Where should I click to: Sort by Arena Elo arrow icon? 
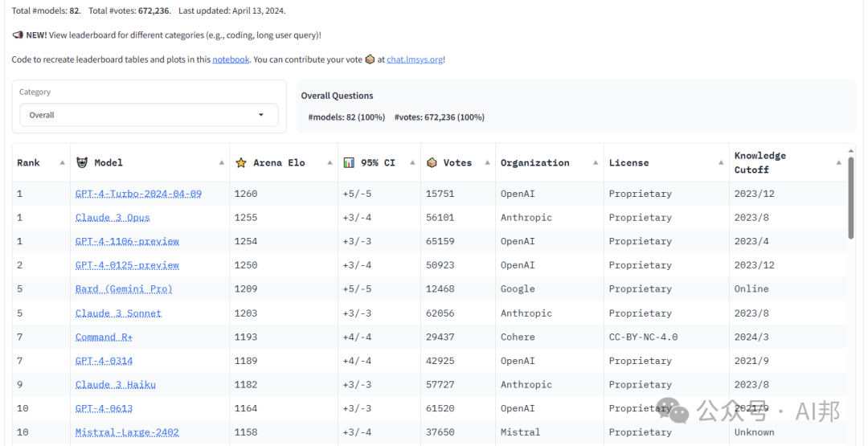coord(330,163)
